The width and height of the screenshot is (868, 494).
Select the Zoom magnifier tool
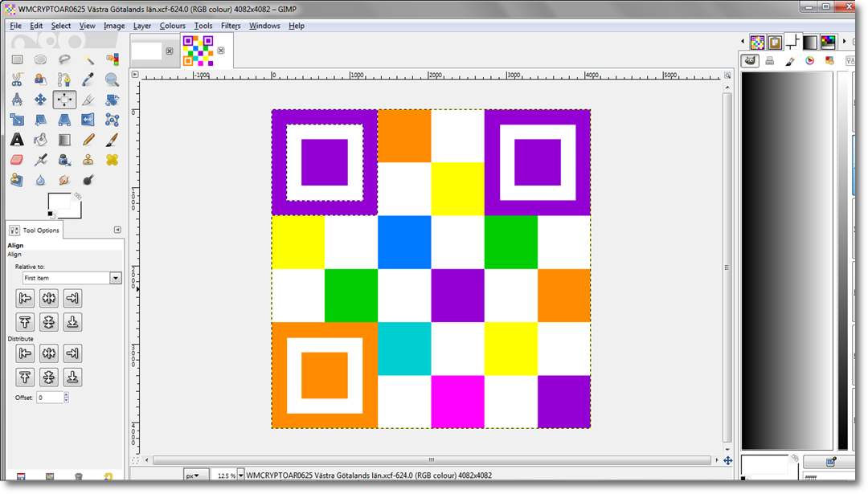pos(112,80)
